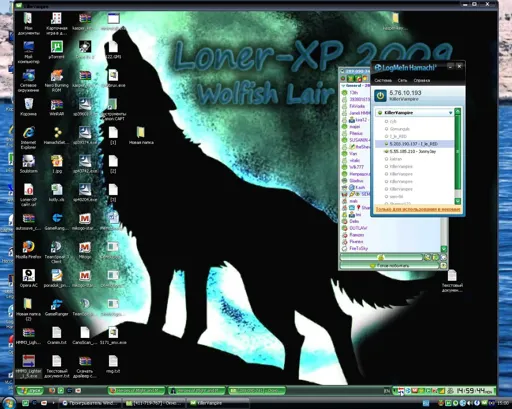Launch the Mikogo shortcut
The width and height of the screenshot is (512, 409).
point(85,250)
